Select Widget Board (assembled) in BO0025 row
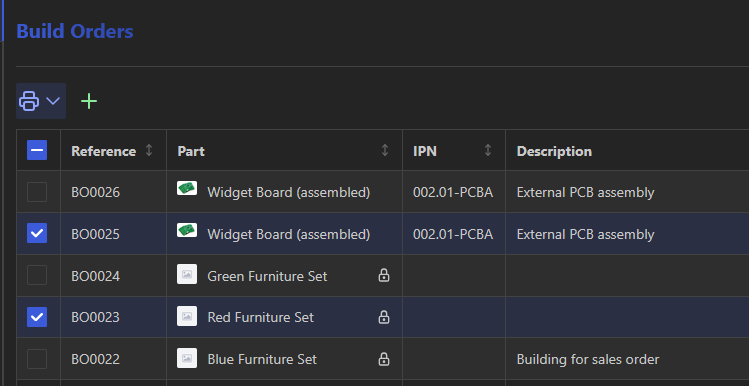 (x=289, y=235)
